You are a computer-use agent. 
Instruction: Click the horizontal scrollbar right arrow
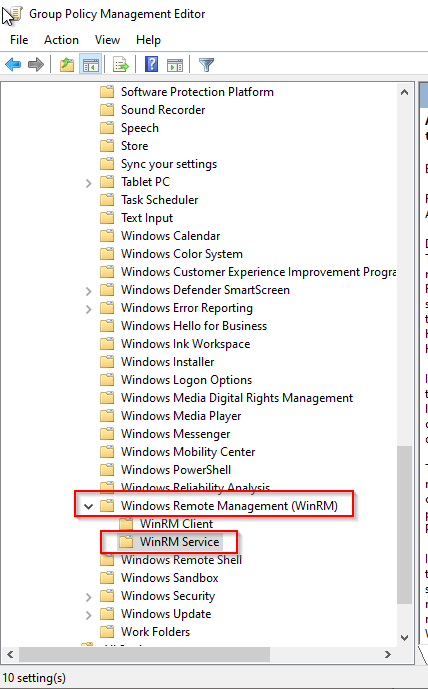388,654
